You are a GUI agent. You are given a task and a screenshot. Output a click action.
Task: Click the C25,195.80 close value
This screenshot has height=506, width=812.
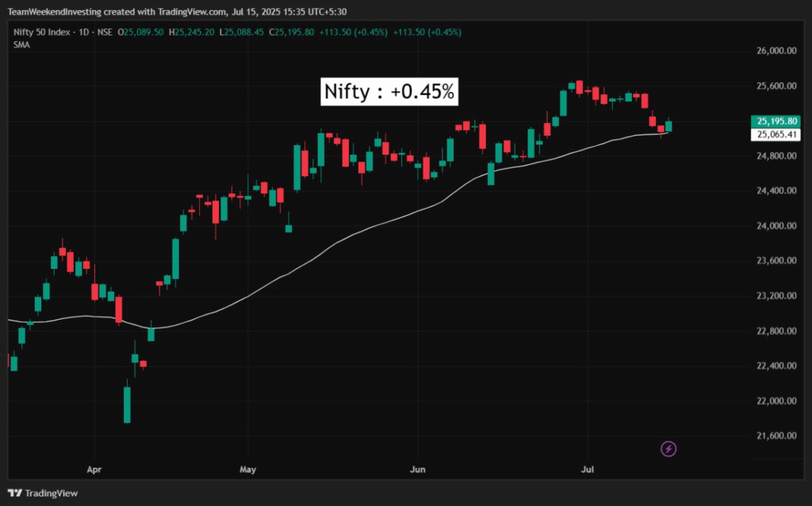click(x=291, y=32)
